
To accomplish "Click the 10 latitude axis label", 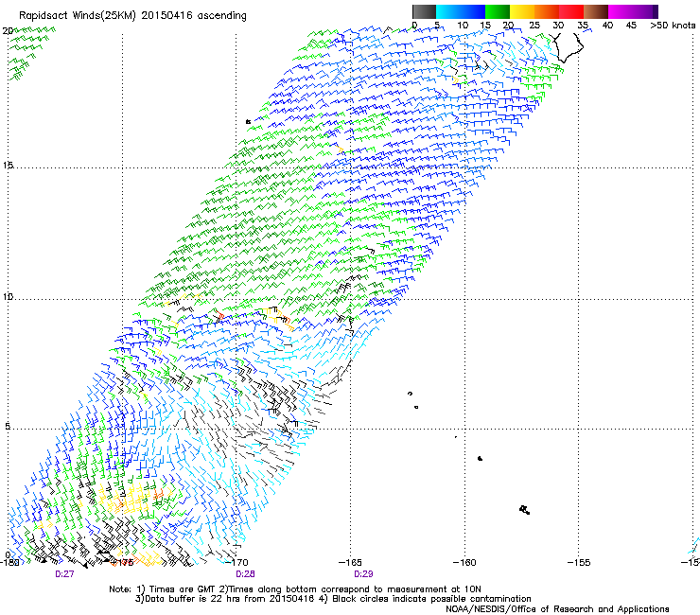I will click(8, 296).
